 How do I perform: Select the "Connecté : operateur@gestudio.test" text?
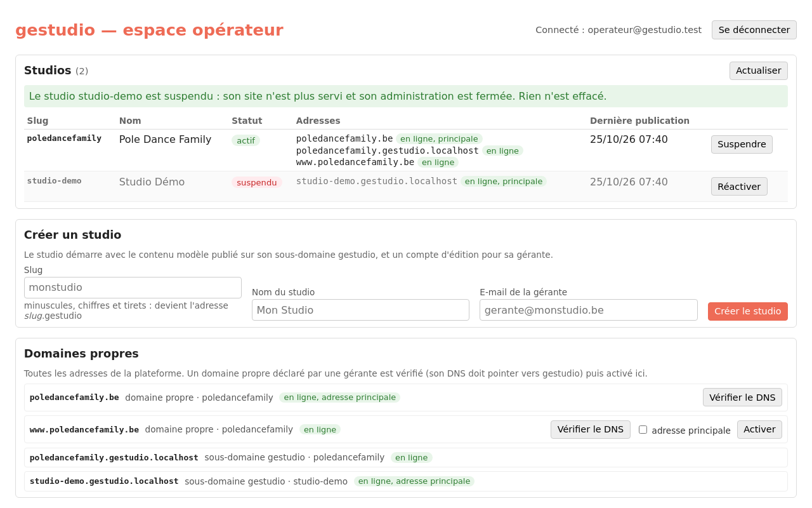pyautogui.click(x=619, y=30)
